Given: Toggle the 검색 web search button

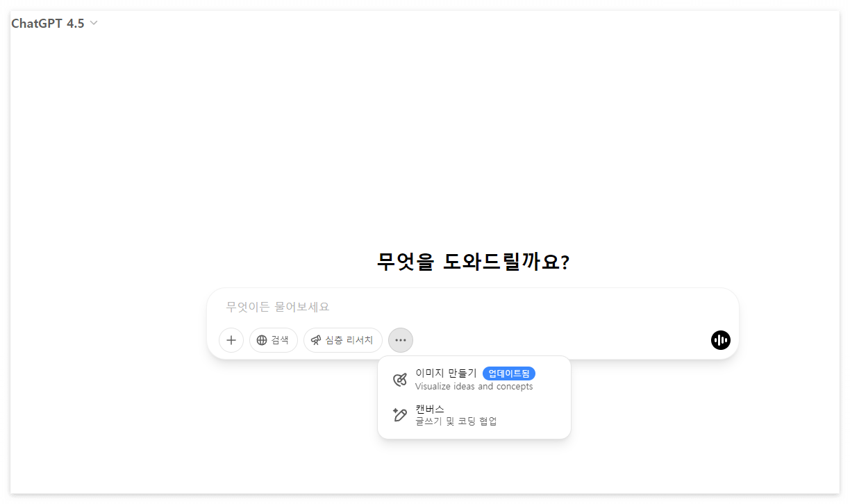Looking at the screenshot, I should [274, 340].
